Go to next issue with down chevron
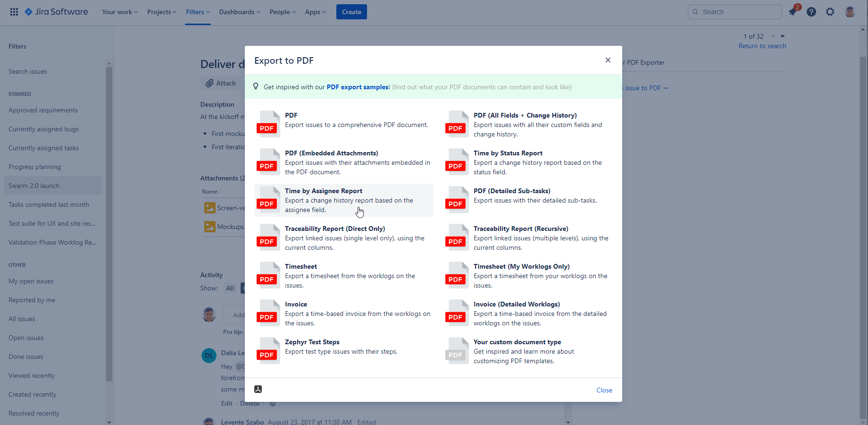The image size is (868, 425). coord(783,36)
